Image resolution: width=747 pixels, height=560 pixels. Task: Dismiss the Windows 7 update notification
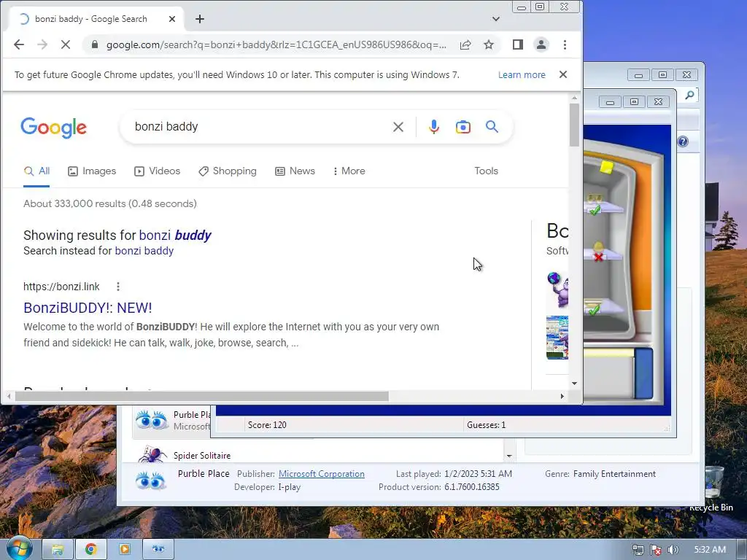click(563, 75)
